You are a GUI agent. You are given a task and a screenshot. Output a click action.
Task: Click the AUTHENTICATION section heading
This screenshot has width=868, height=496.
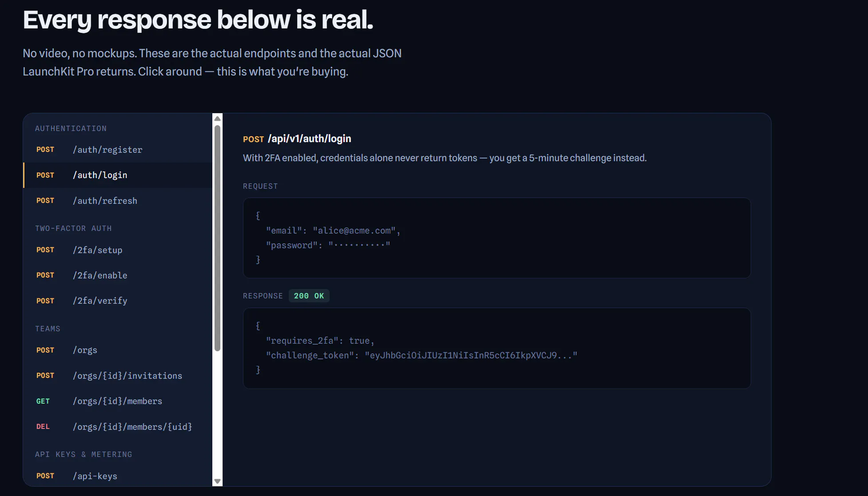point(71,128)
